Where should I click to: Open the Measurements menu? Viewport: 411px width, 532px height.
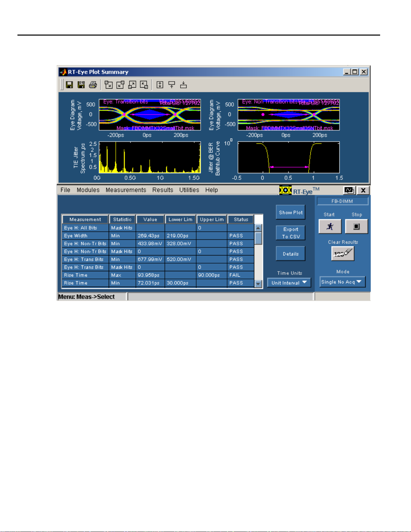(x=126, y=190)
